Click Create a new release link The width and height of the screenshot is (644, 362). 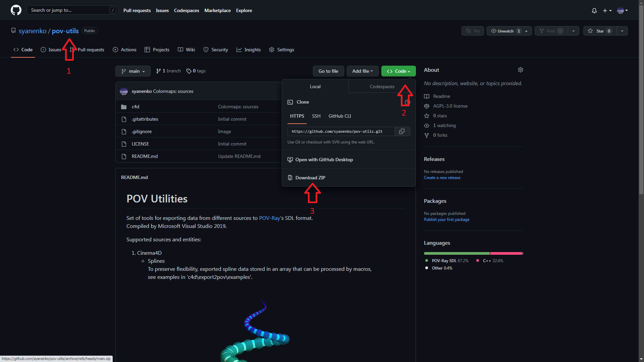click(x=442, y=178)
